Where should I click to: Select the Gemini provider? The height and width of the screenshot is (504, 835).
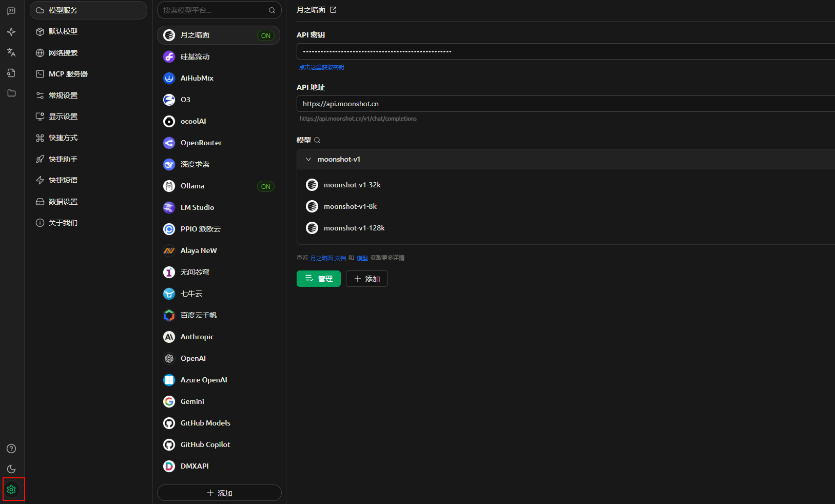219,401
